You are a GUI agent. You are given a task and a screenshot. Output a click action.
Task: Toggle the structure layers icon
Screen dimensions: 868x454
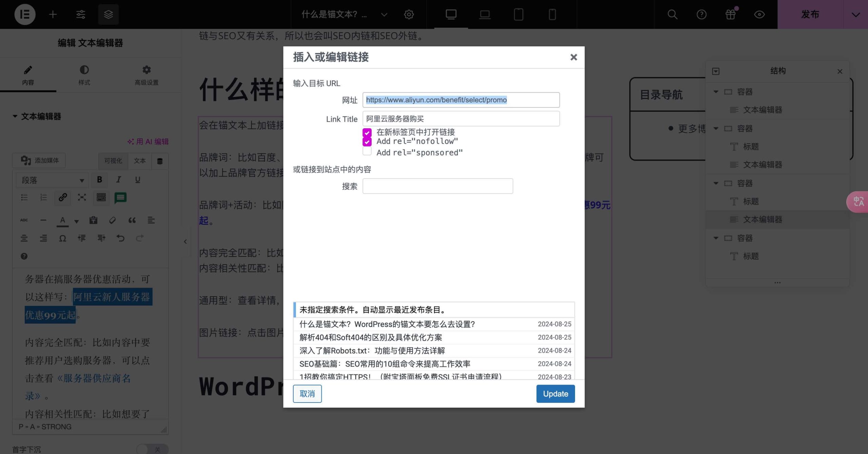pyautogui.click(x=108, y=14)
